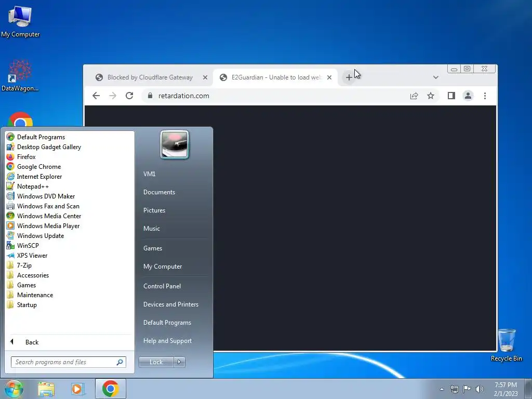The image size is (532, 399).
Task: View site information via the lock icon
Action: tap(150, 96)
